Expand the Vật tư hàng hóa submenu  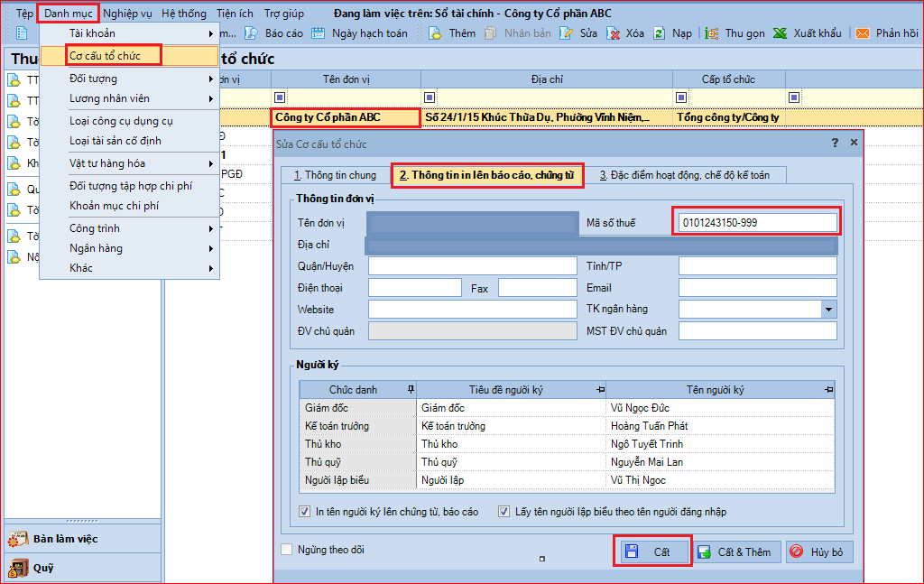coord(211,163)
